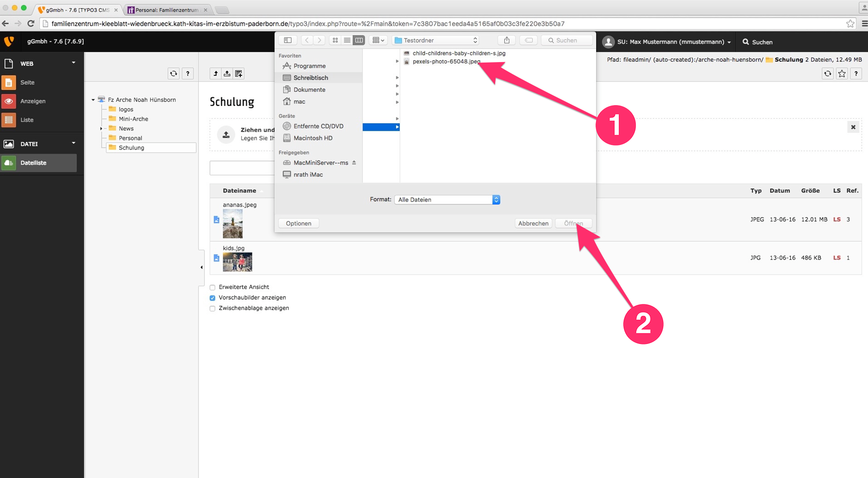Click the upload files icon above Schulung
Image resolution: width=868 pixels, height=478 pixels.
tap(227, 73)
